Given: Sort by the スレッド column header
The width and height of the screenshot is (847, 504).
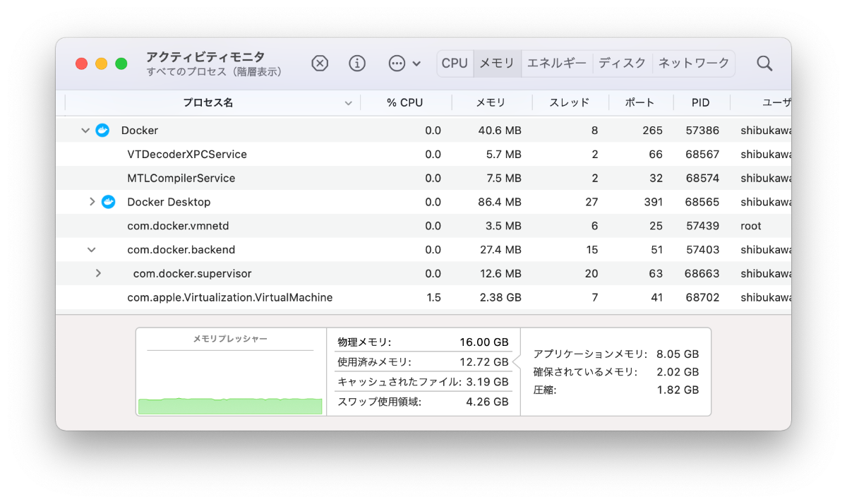Looking at the screenshot, I should tap(570, 103).
